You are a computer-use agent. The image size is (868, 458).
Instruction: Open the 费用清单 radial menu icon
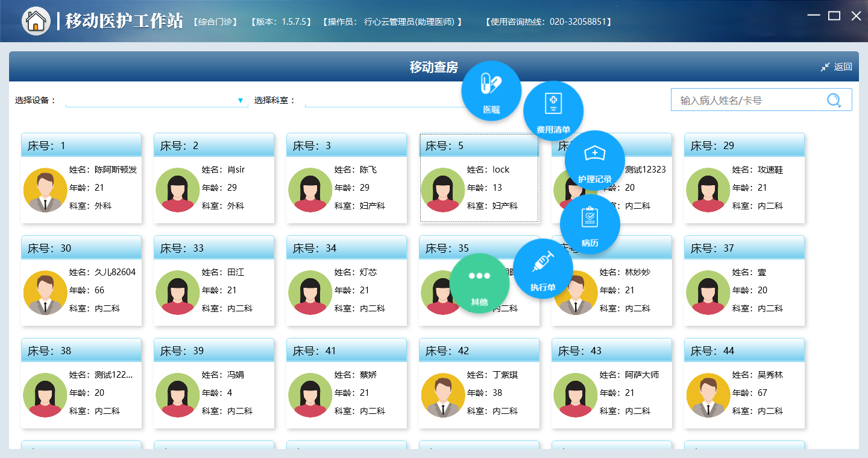[x=553, y=110]
